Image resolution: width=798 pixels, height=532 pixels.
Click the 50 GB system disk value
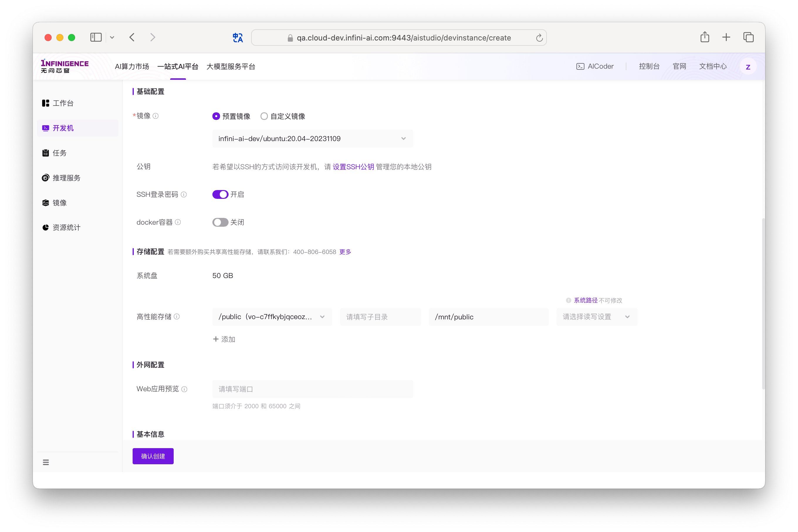click(223, 275)
